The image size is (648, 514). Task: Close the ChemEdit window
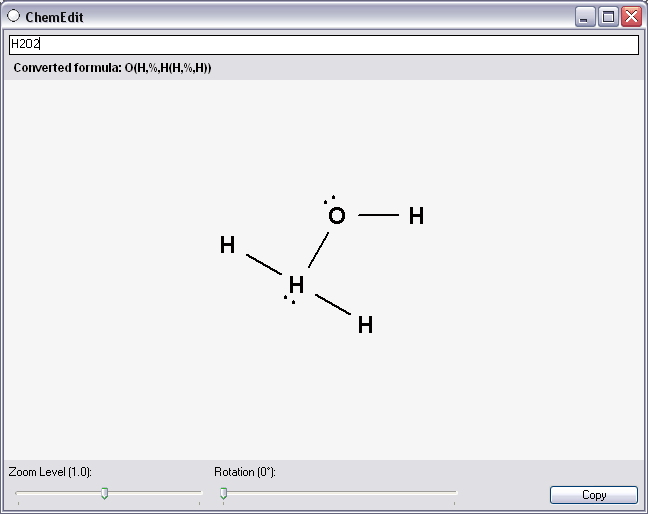[x=631, y=17]
